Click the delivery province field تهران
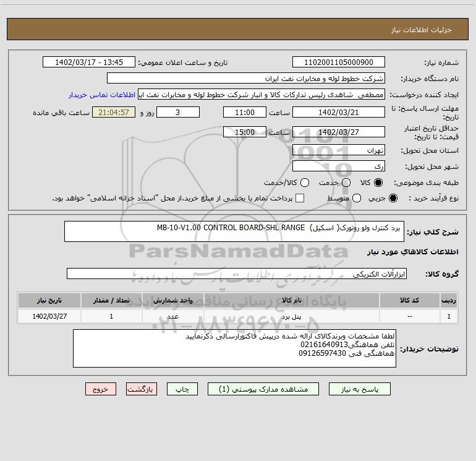The image size is (476, 461). click(x=339, y=150)
